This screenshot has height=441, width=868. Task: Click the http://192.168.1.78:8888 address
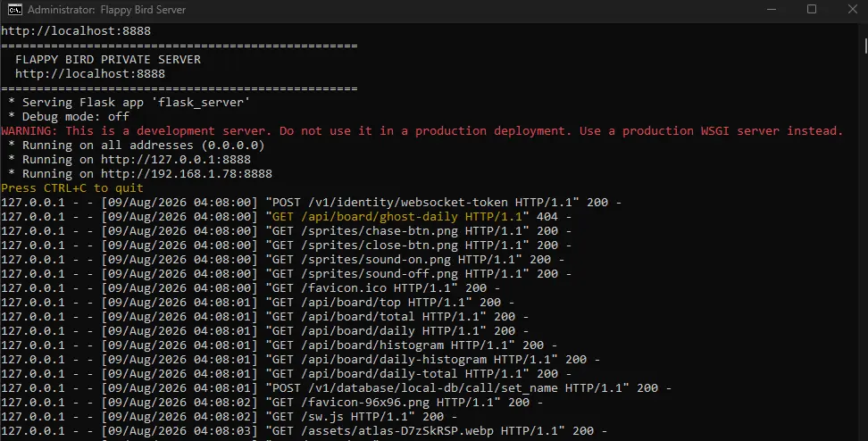click(x=186, y=174)
